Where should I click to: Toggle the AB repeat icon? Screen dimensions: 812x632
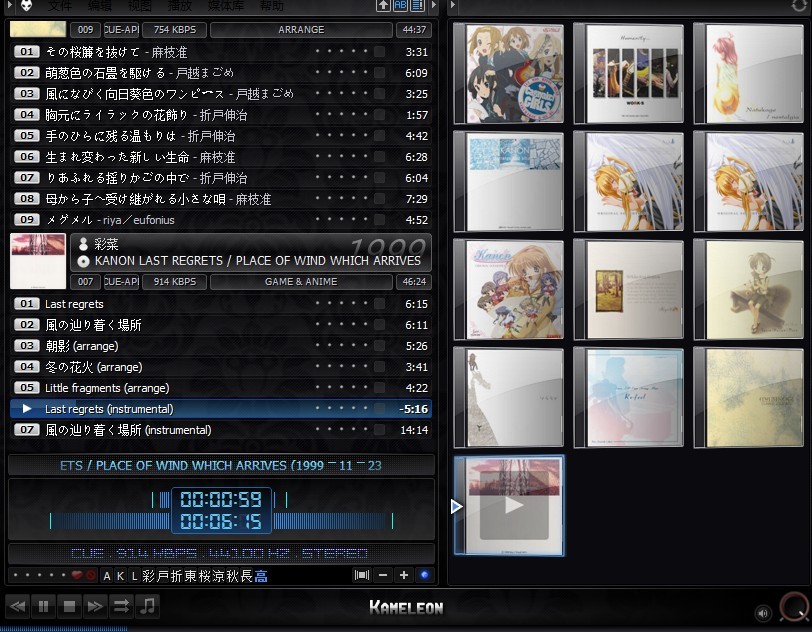[x=400, y=6]
